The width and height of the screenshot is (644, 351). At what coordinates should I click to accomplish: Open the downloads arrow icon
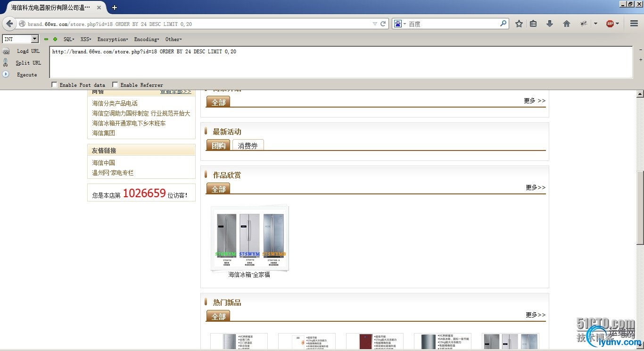pos(550,24)
